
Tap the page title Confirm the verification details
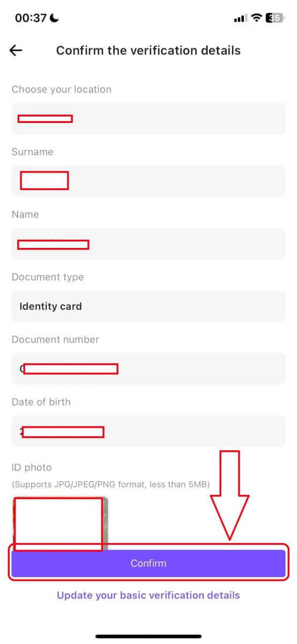(148, 50)
